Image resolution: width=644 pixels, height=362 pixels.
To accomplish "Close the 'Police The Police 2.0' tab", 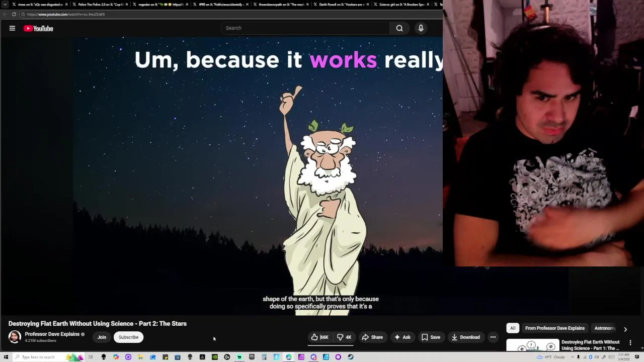I will pyautogui.click(x=127, y=5).
